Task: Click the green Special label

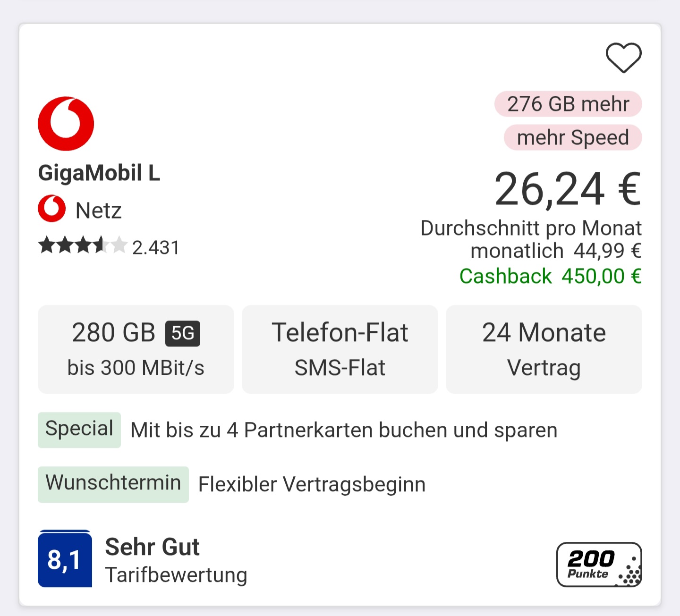Action: [x=79, y=430]
